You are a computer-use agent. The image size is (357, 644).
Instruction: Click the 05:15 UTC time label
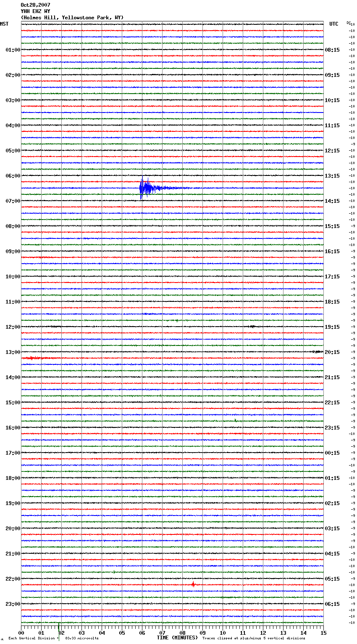tap(332, 579)
